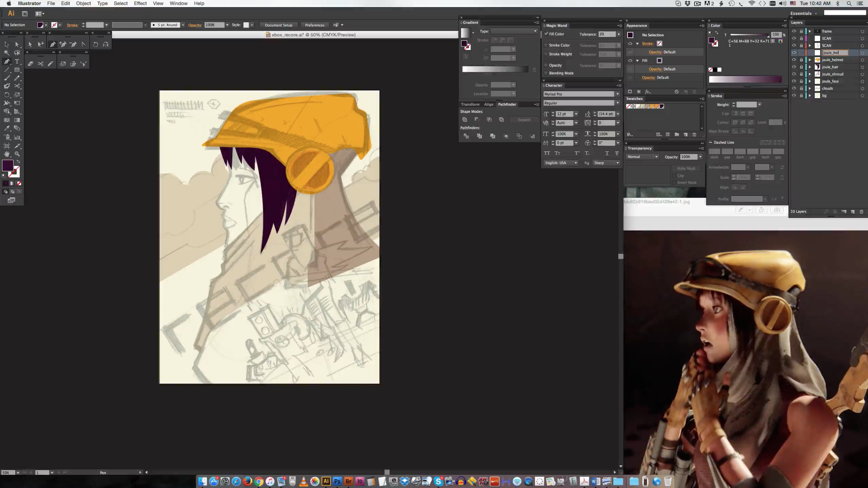Select the Magic Wand tool
This screenshot has height=488, width=868.
click(7, 53)
